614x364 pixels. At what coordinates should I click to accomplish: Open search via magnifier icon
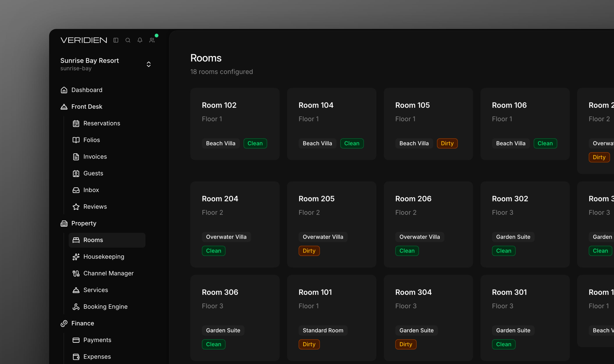click(x=128, y=40)
